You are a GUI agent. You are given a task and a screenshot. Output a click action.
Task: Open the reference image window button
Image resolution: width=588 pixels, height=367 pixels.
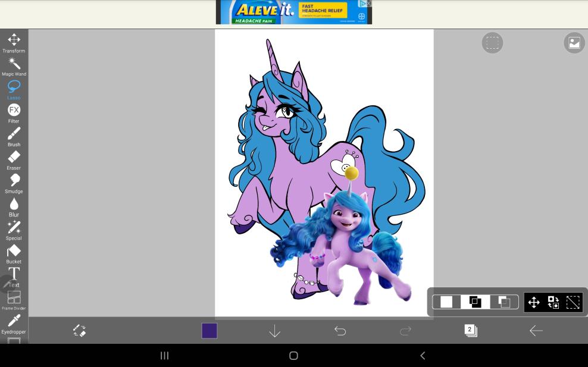pyautogui.click(x=574, y=43)
